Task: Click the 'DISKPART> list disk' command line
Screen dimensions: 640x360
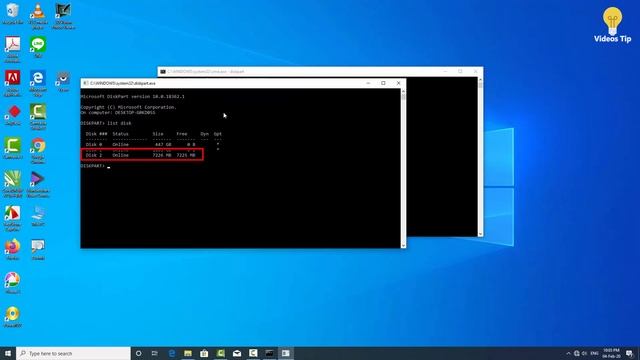Action: tap(106, 123)
